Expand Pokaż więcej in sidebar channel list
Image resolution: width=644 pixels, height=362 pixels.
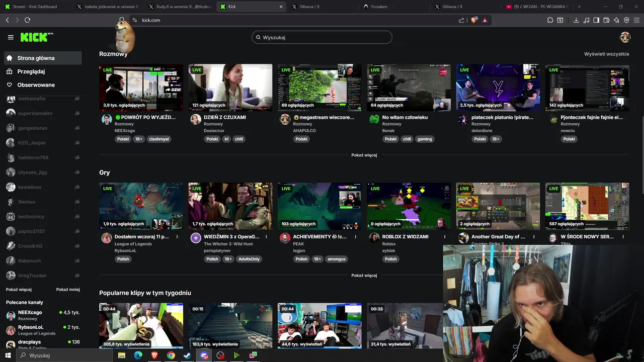click(x=19, y=290)
